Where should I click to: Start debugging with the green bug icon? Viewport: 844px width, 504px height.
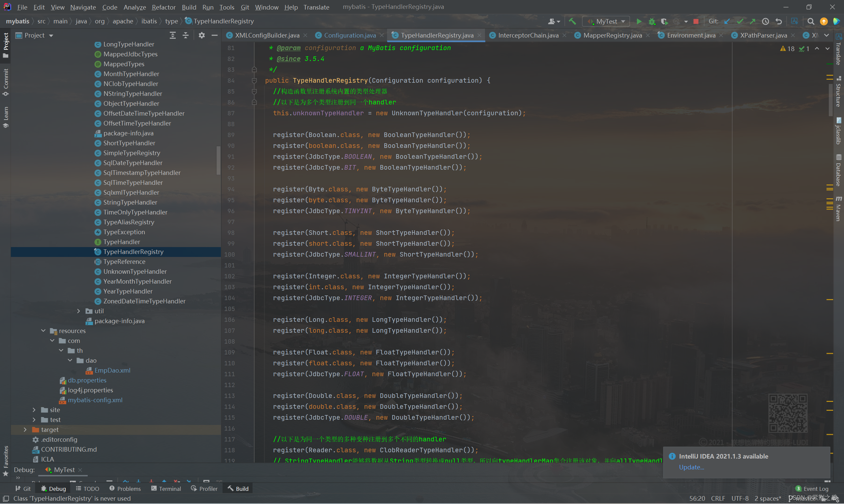[x=651, y=21]
